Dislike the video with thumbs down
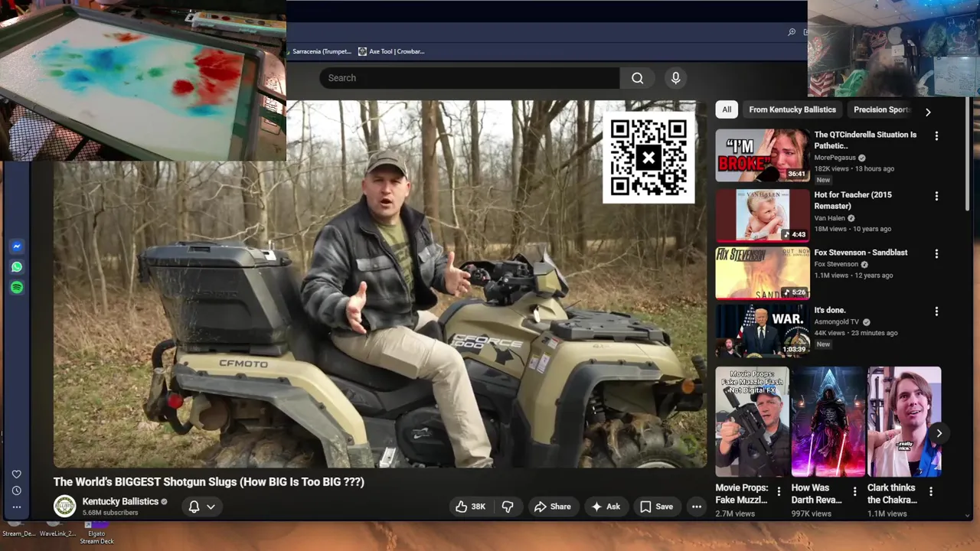Viewport: 980px width, 551px height. (x=508, y=507)
